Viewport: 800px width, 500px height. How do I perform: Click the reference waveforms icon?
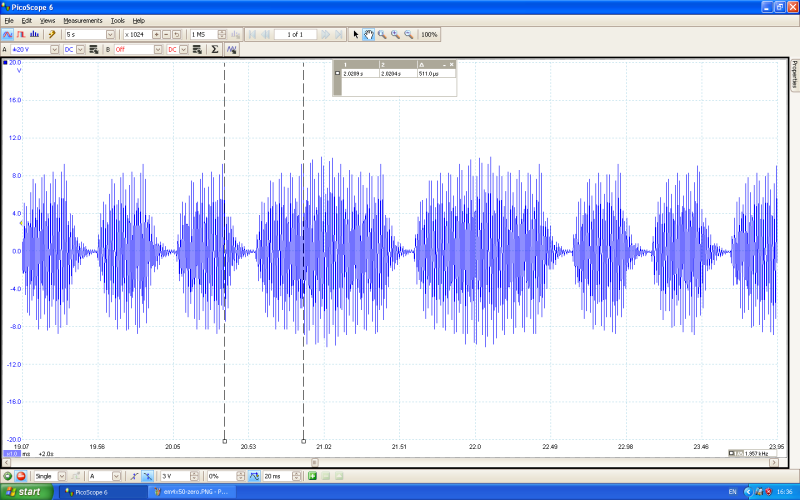pos(232,49)
